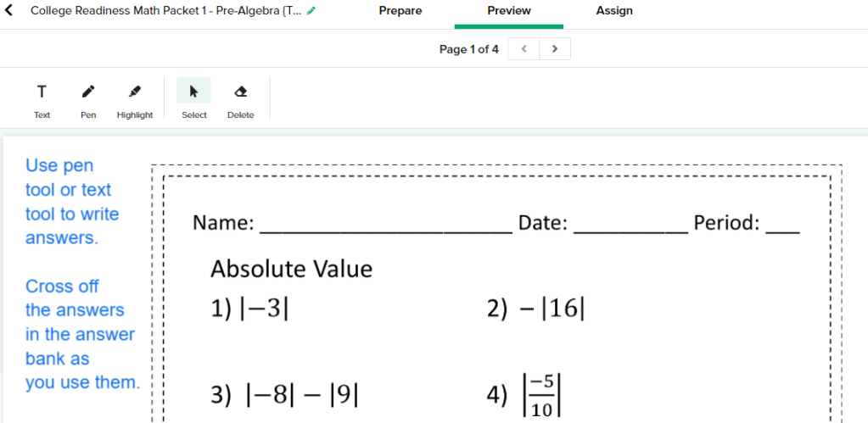Switch to the Prepare tab
The height and width of the screenshot is (423, 868).
point(400,11)
